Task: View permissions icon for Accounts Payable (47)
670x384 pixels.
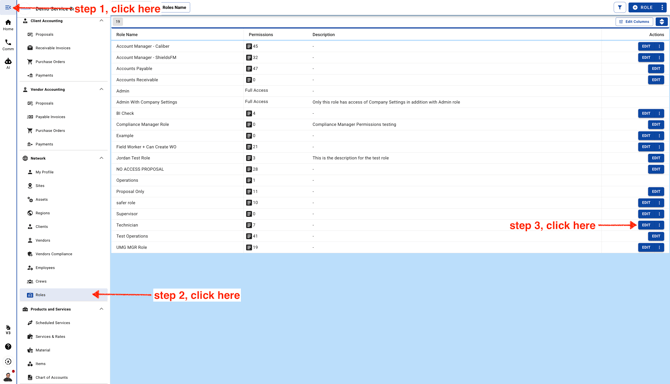Action: pyautogui.click(x=249, y=68)
